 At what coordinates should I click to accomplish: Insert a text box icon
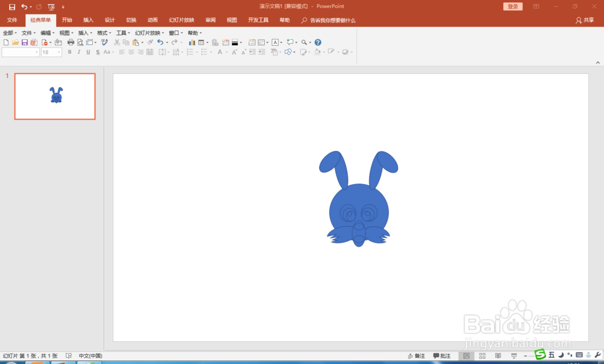275,42
